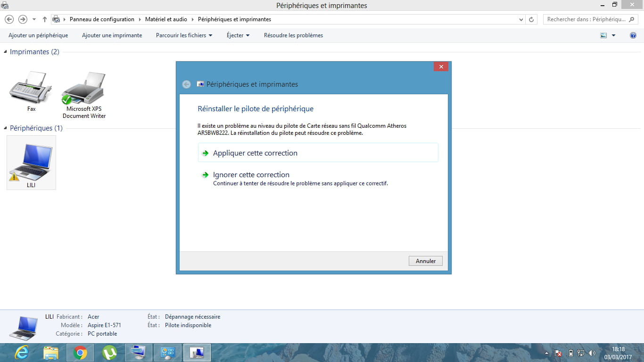Click Pilote indisponible status text
The image size is (644, 362).
tap(188, 325)
